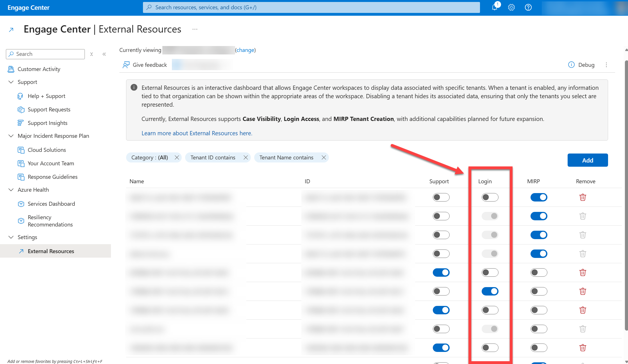
Task: Click the arrow icon beside the Engage Center heading
Action: coord(11,30)
